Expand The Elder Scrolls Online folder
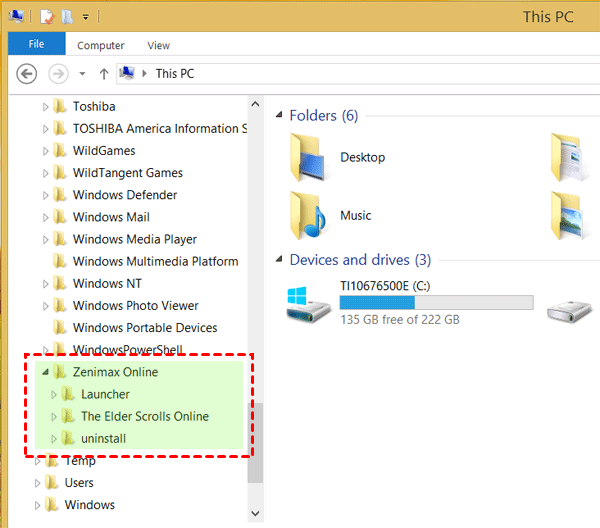 54,417
